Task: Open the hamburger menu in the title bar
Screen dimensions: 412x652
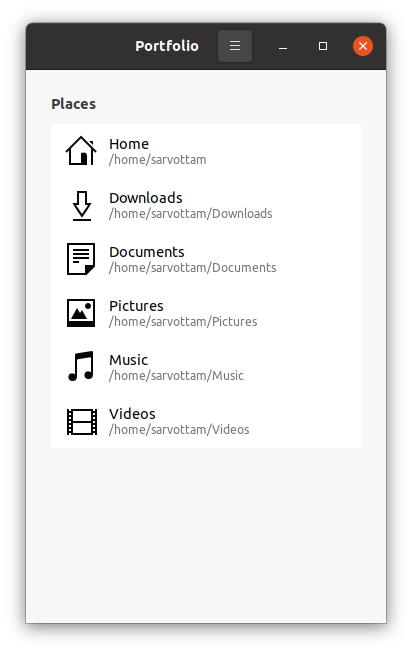Action: pos(235,46)
